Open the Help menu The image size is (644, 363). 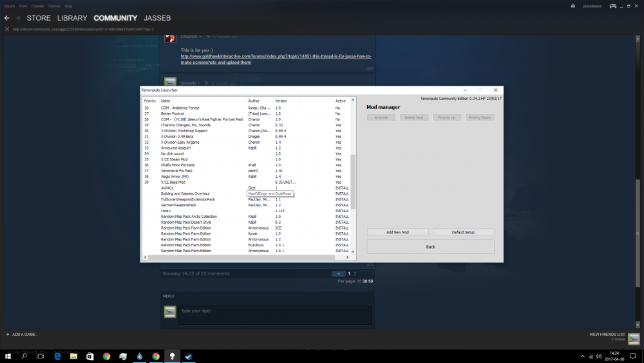pyautogui.click(x=69, y=6)
